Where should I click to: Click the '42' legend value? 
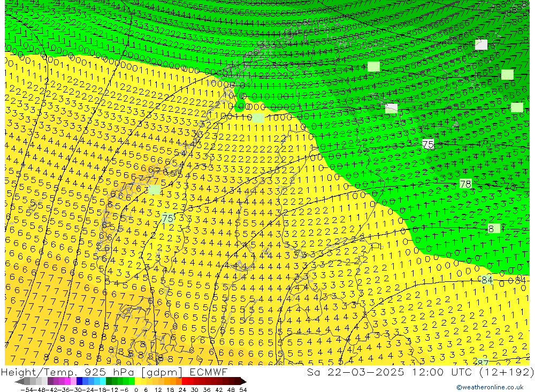pos(219,390)
